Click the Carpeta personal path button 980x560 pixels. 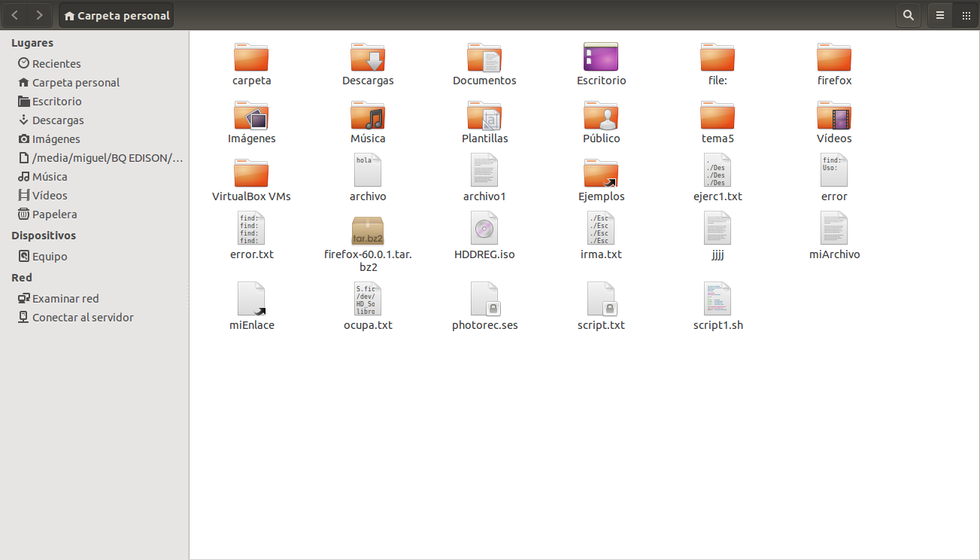tap(117, 15)
